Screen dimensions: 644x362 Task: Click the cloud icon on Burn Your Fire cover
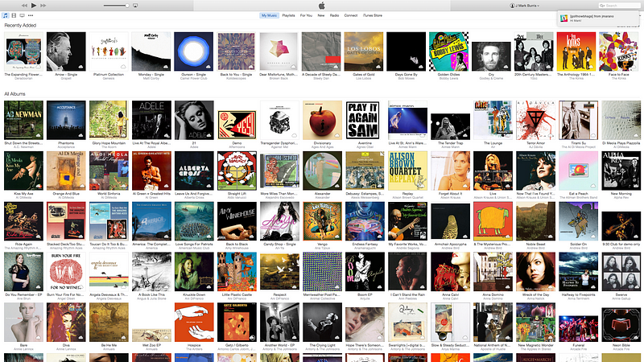pos(80,286)
